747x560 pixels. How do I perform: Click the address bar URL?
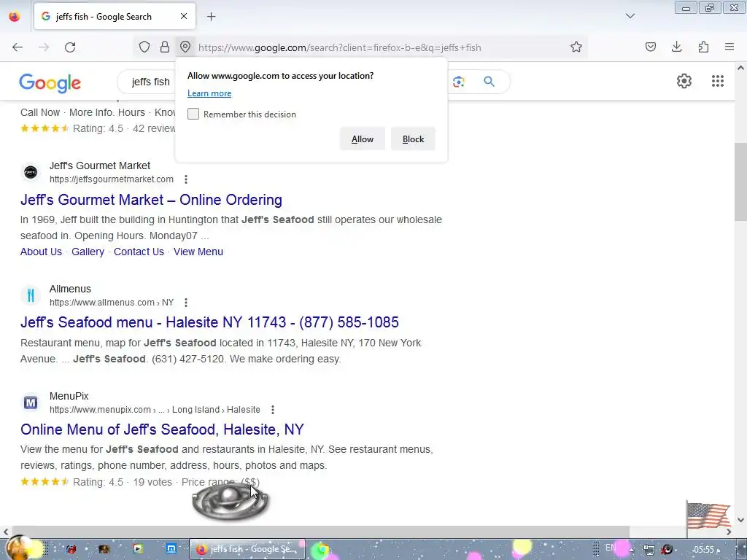point(339,47)
